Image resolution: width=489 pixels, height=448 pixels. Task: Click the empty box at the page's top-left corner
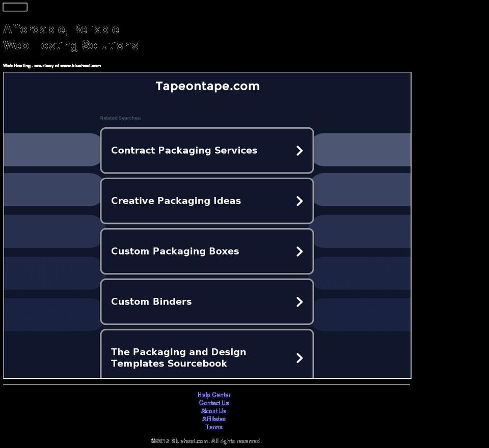click(x=15, y=7)
